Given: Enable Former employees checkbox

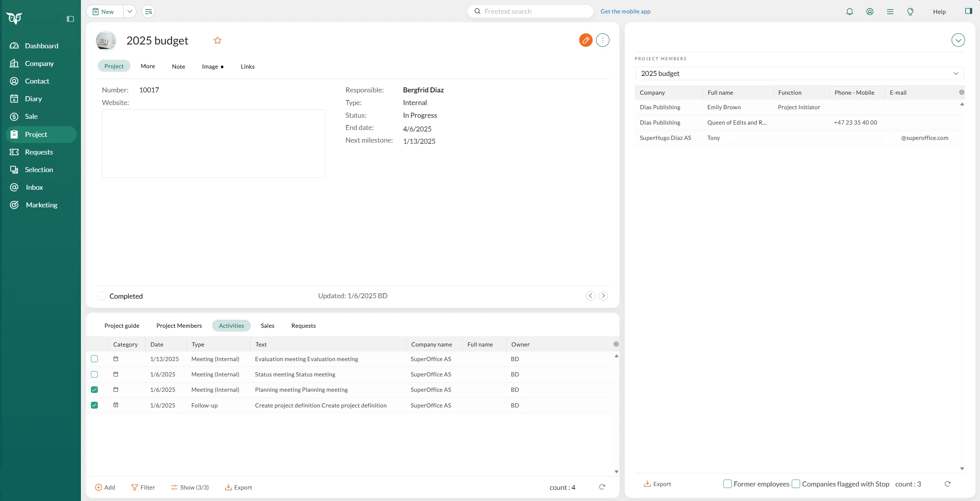Looking at the screenshot, I should (727, 484).
